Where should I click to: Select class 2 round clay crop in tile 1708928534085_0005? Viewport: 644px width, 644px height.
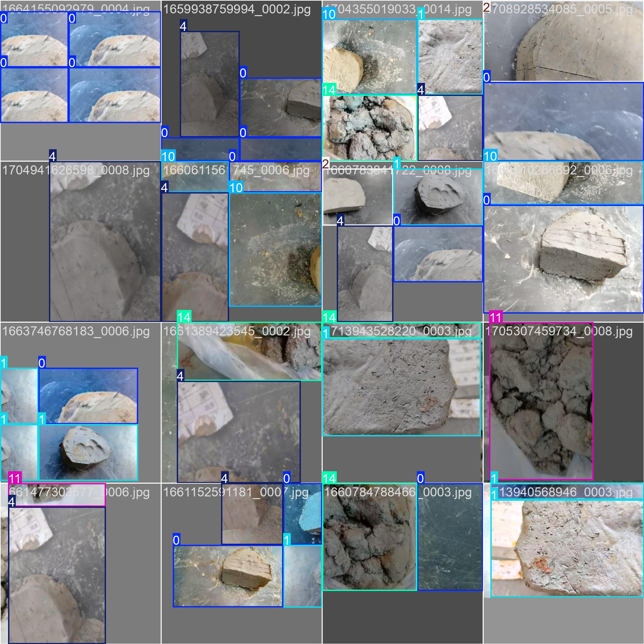click(563, 41)
